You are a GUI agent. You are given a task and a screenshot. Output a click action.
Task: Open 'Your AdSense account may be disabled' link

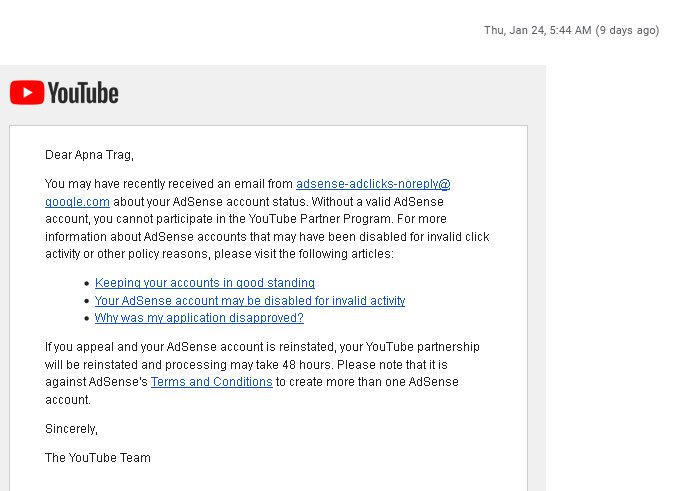[x=250, y=300]
